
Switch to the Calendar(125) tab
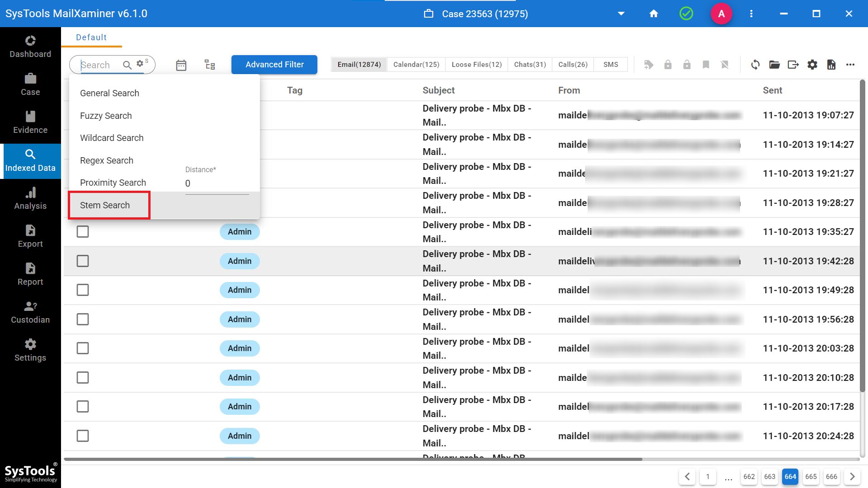416,65
